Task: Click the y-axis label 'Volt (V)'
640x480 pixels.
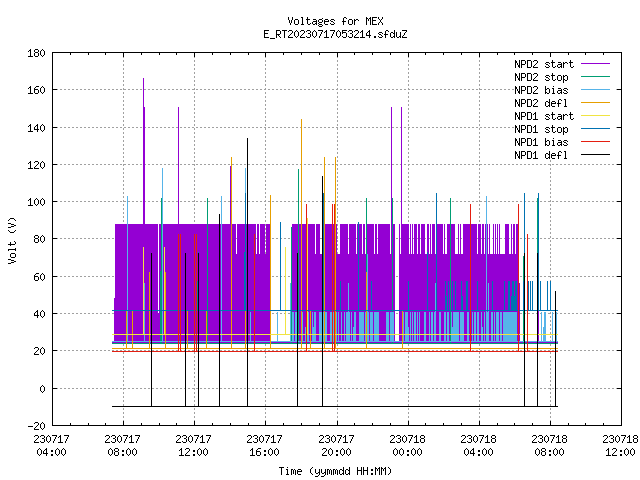Action: tap(12, 240)
